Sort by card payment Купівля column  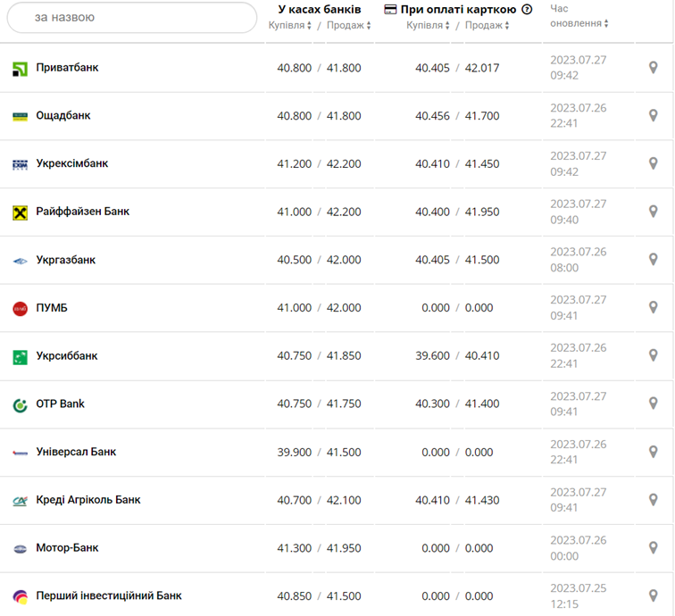tap(429, 26)
